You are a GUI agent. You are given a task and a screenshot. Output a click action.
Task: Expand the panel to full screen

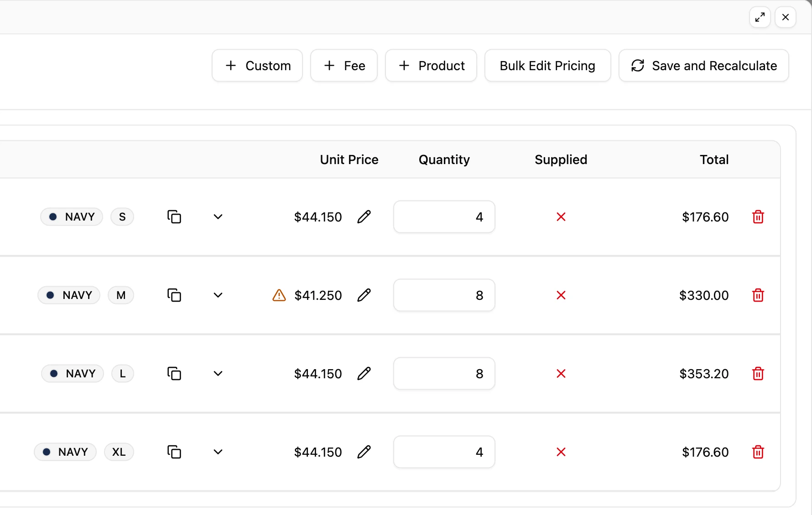760,17
